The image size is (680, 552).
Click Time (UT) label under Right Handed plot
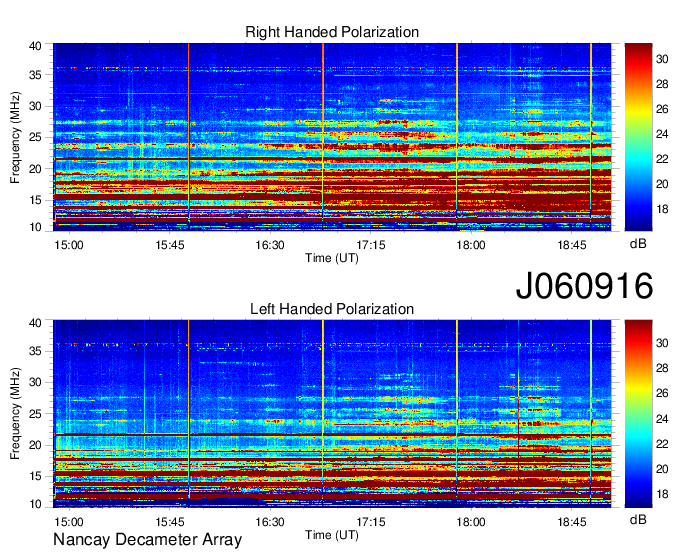[x=332, y=258]
